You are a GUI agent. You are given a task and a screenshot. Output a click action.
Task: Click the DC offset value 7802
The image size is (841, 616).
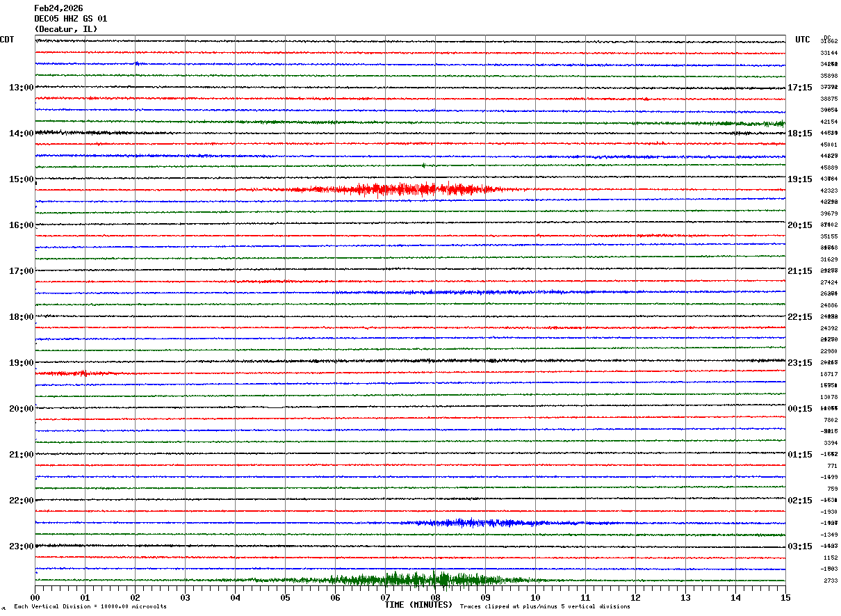point(831,420)
